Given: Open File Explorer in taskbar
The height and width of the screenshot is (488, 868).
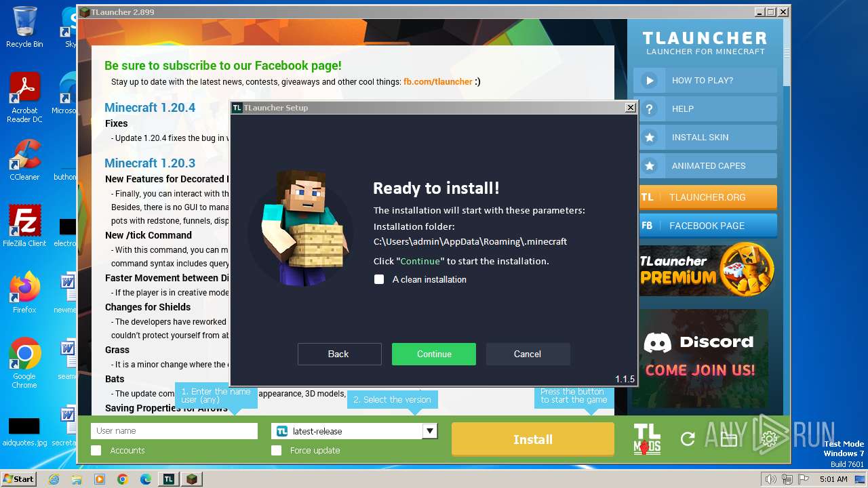Looking at the screenshot, I should pyautogui.click(x=77, y=479).
